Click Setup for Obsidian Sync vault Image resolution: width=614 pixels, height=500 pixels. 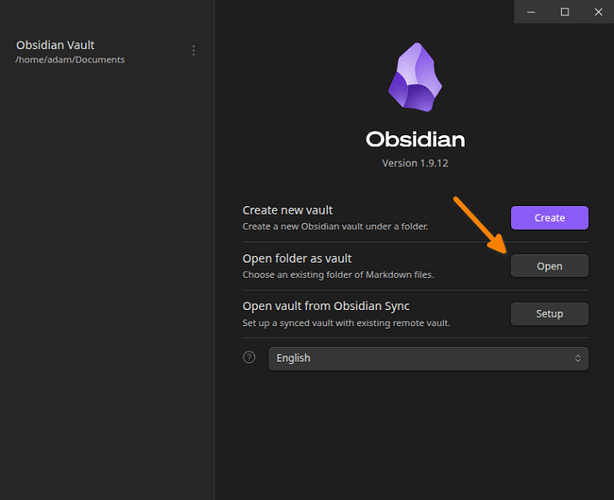click(x=549, y=314)
